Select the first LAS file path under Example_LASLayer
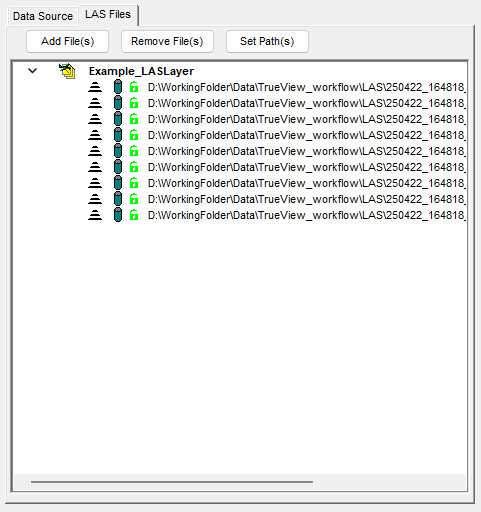The image size is (481, 512). tap(307, 87)
